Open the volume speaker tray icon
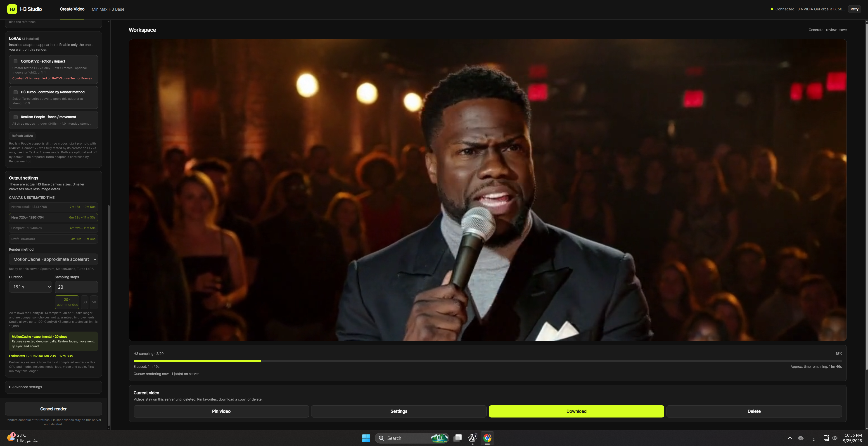This screenshot has width=868, height=446. pos(834,438)
